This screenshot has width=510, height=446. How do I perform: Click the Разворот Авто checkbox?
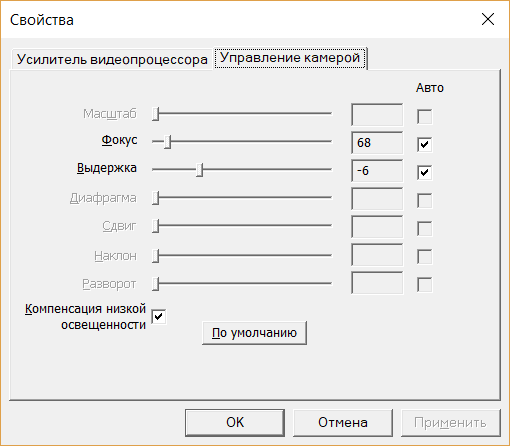pos(424,285)
